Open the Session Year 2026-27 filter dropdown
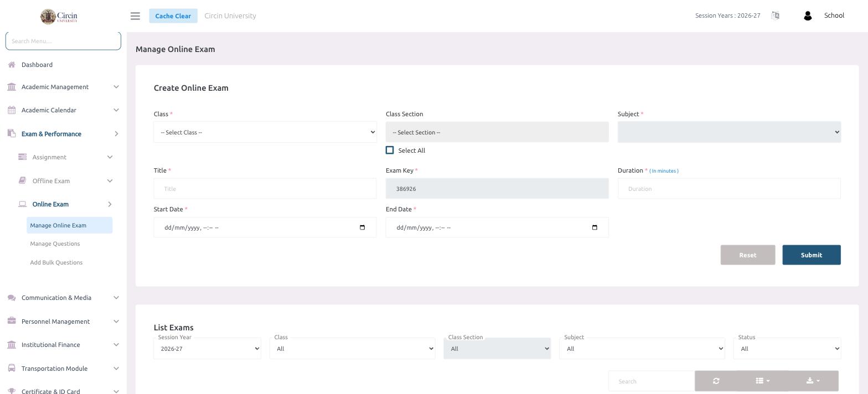Image resolution: width=868 pixels, height=394 pixels. coord(207,349)
